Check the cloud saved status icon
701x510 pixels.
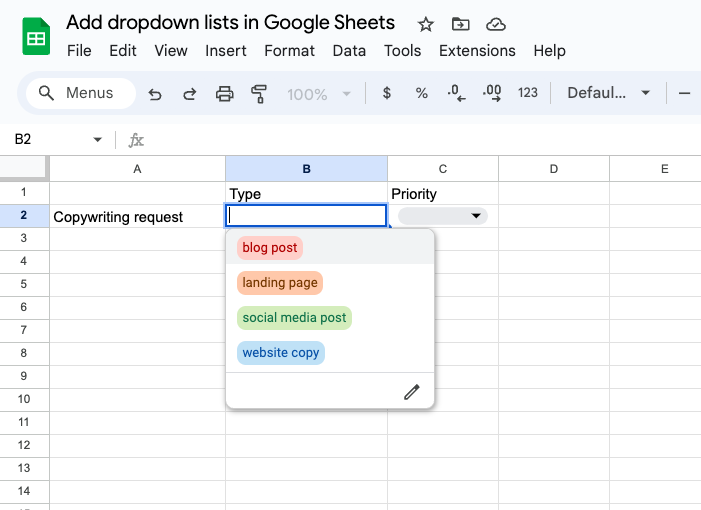pos(496,24)
